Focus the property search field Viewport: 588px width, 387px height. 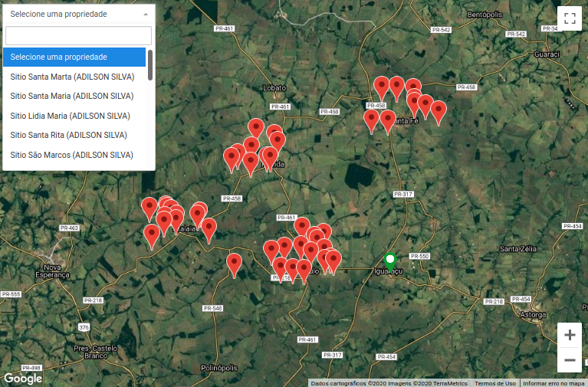click(x=78, y=35)
